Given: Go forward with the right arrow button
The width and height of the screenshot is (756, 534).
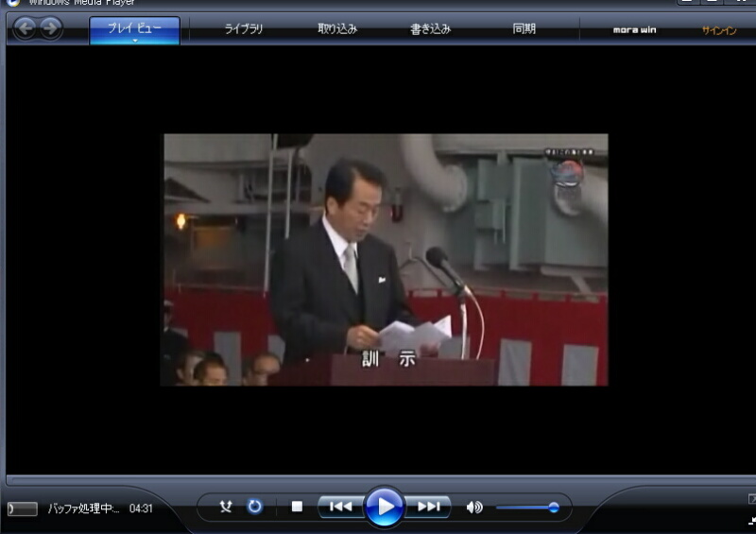Looking at the screenshot, I should [50, 28].
